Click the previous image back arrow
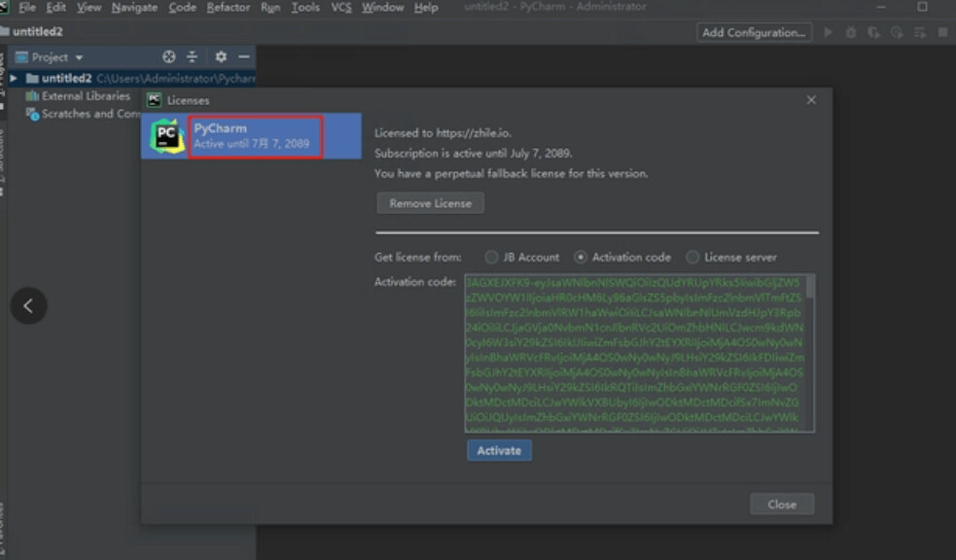Image resolution: width=956 pixels, height=560 pixels. [28, 306]
